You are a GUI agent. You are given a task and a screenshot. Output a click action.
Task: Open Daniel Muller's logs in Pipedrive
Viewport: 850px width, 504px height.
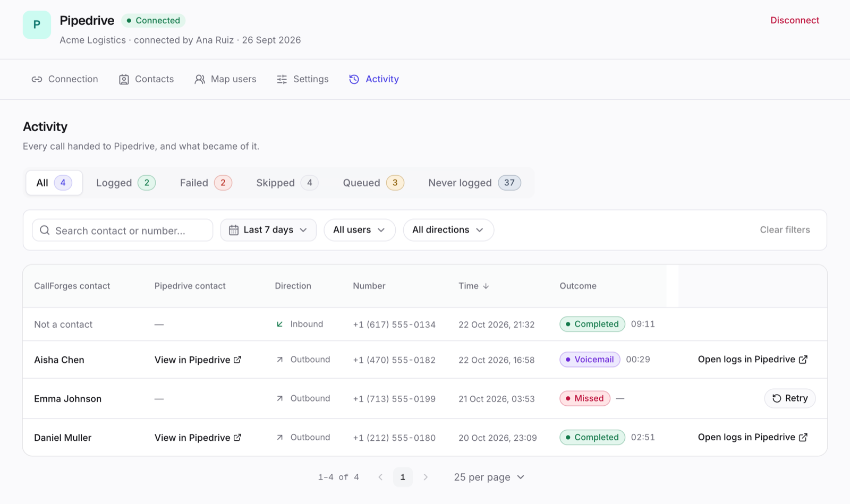[753, 437]
